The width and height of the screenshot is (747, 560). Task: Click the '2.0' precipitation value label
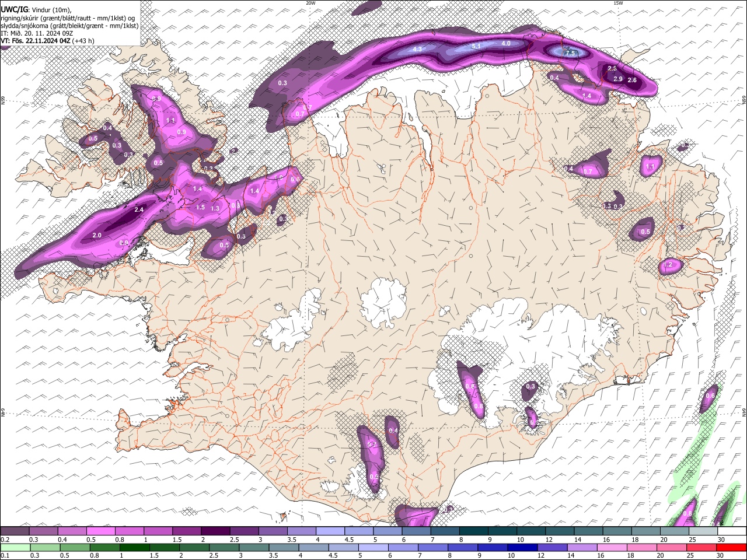(x=97, y=235)
